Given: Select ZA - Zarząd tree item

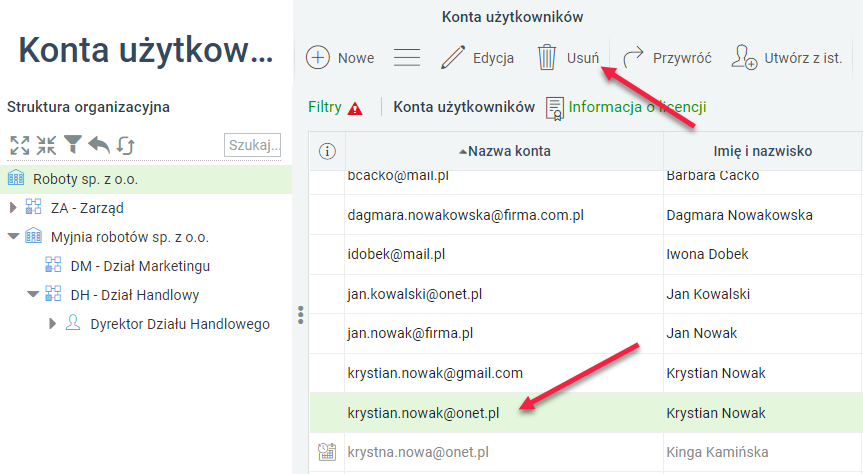Looking at the screenshot, I should (x=87, y=208).
